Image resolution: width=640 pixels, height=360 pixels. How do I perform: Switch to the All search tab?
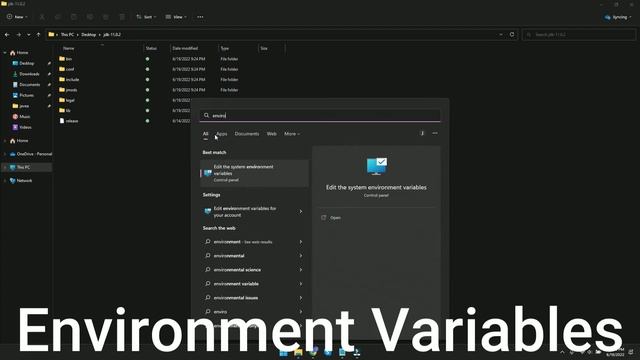coord(205,134)
